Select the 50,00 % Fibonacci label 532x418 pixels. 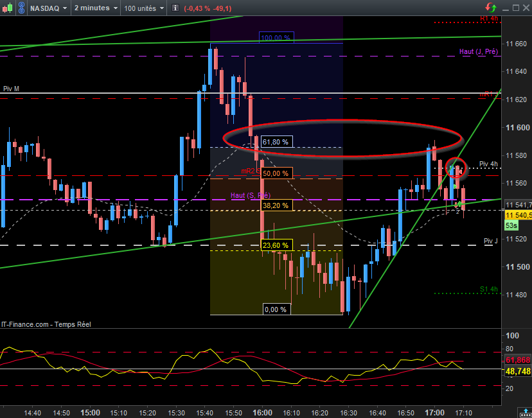[x=276, y=173]
